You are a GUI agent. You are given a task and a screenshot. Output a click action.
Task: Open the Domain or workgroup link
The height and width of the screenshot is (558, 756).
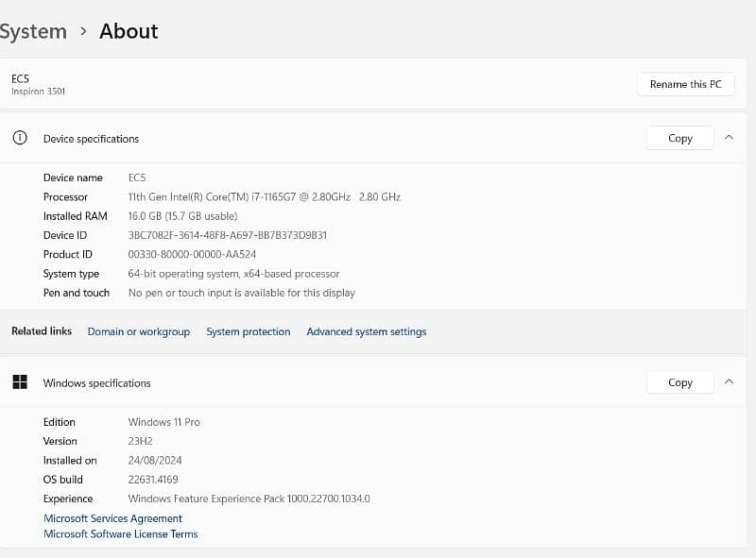(x=138, y=331)
